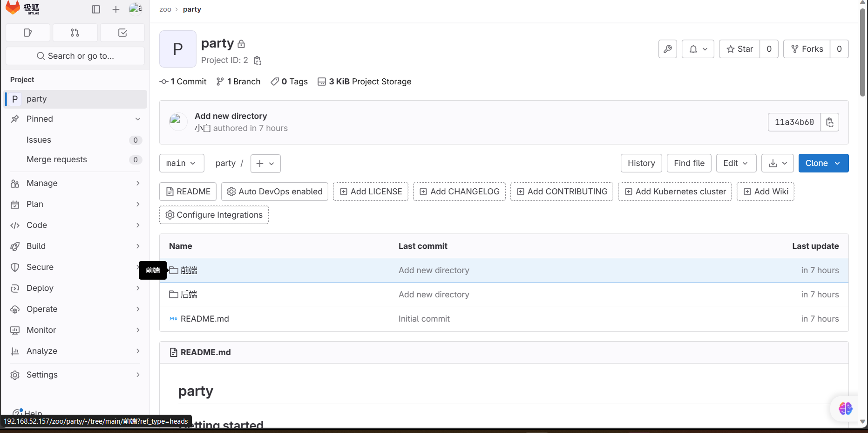Open the notification bell settings
This screenshot has height=433, width=868.
pos(697,49)
